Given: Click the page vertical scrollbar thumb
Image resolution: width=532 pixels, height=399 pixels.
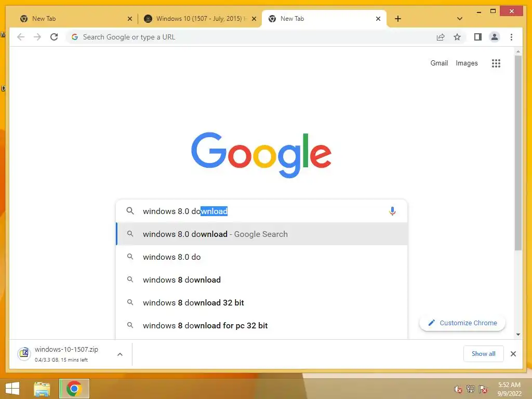Looking at the screenshot, I should (518, 153).
